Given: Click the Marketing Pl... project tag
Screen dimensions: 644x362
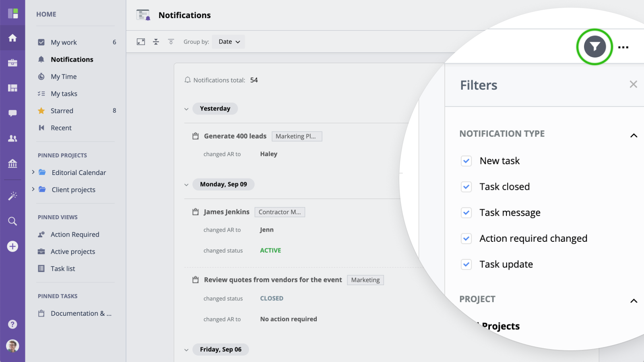Looking at the screenshot, I should (x=297, y=136).
